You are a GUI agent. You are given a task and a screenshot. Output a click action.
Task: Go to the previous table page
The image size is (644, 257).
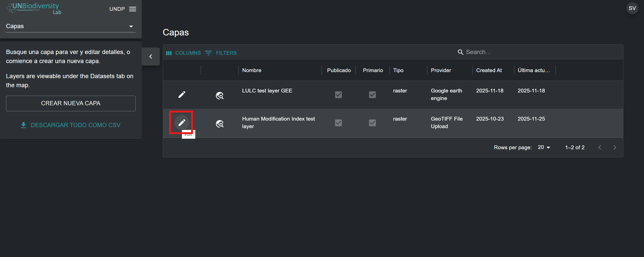pyautogui.click(x=599, y=147)
